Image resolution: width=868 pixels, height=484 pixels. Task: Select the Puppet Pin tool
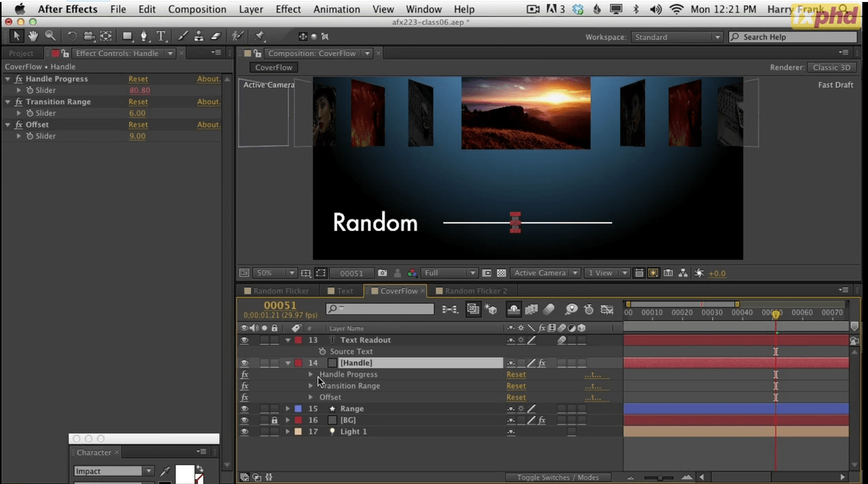pyautogui.click(x=260, y=36)
